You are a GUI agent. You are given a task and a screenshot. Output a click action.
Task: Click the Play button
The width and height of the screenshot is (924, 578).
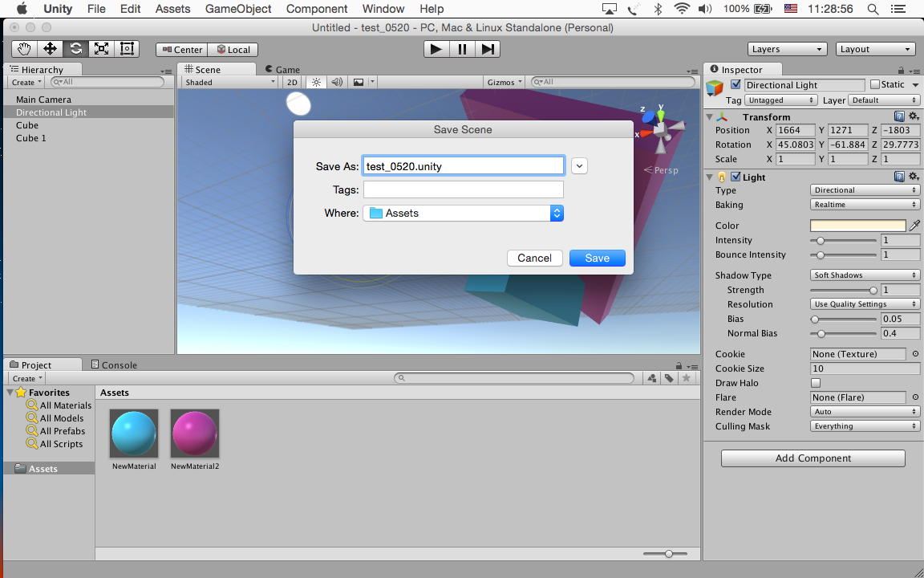click(436, 49)
